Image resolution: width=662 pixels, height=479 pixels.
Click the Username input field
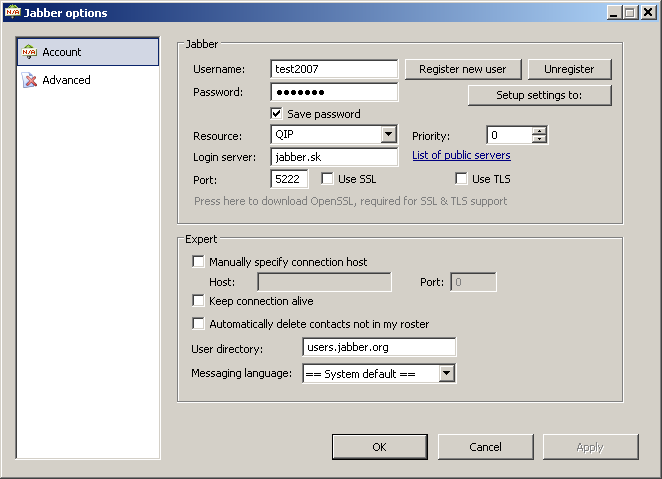tap(334, 69)
